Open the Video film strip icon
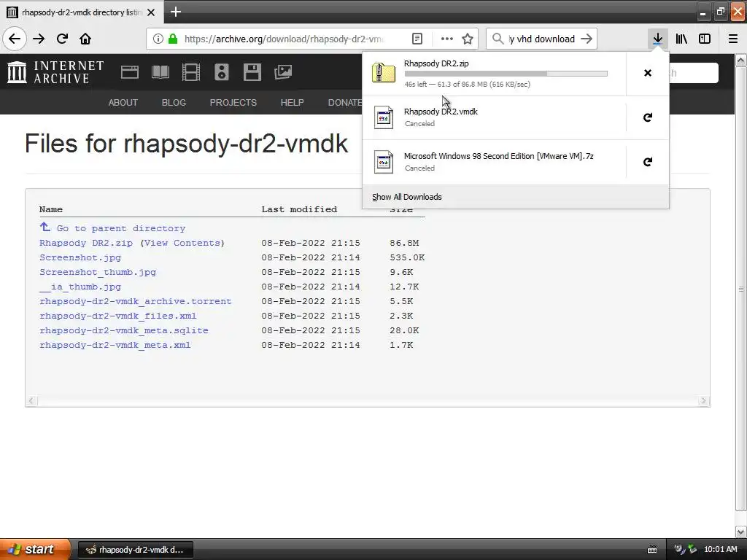The width and height of the screenshot is (747, 560). (x=191, y=72)
